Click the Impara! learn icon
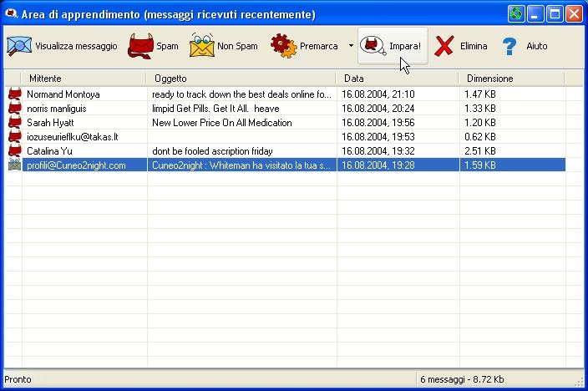Screen dimensions: 588x391 point(373,47)
